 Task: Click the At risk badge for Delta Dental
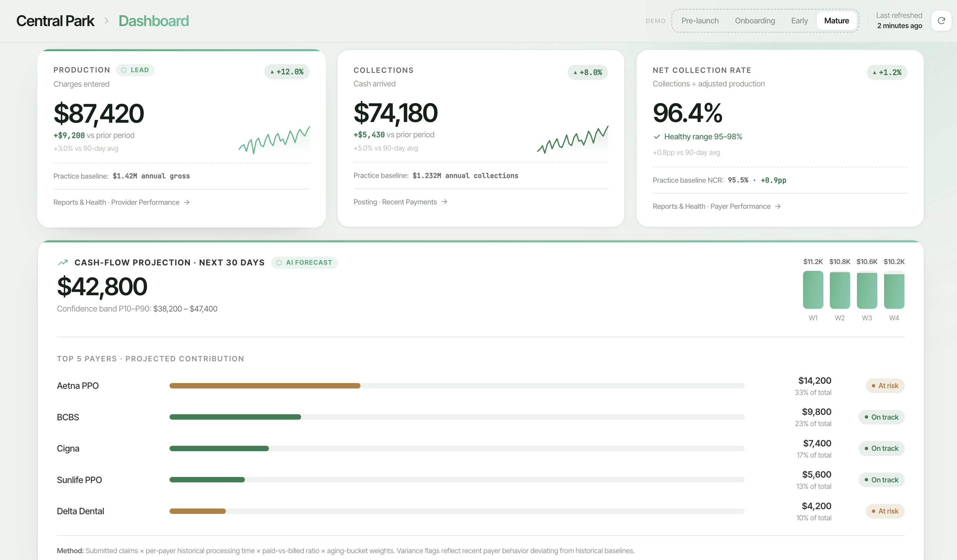coord(885,511)
